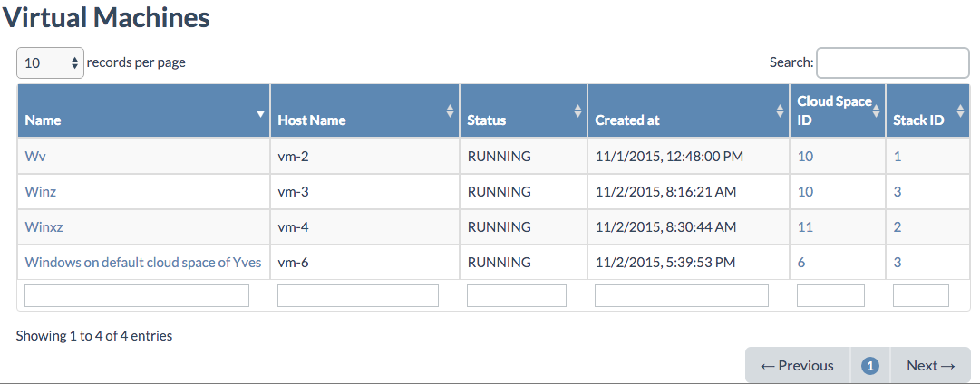Viewport: 980px width, 384px height.
Task: Click Stack ID column sort arrows
Action: coord(960,110)
